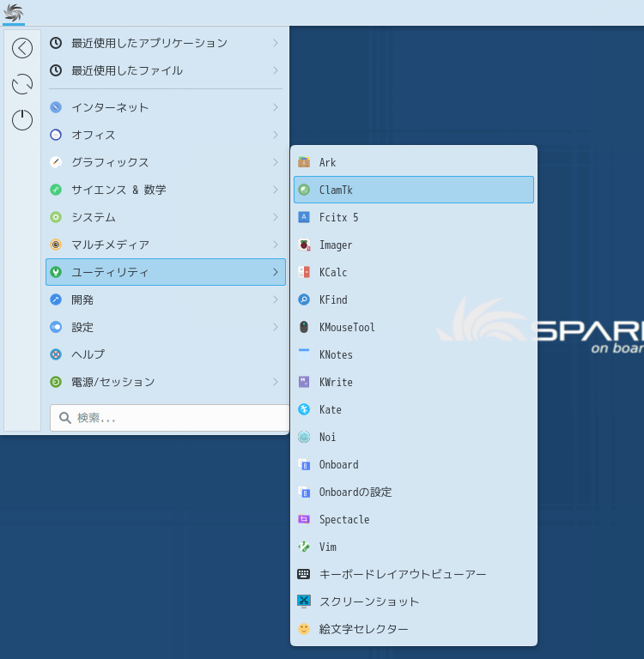Screen dimensions: 644x659
Task: Click the Vim editor icon
Action: tap(304, 547)
